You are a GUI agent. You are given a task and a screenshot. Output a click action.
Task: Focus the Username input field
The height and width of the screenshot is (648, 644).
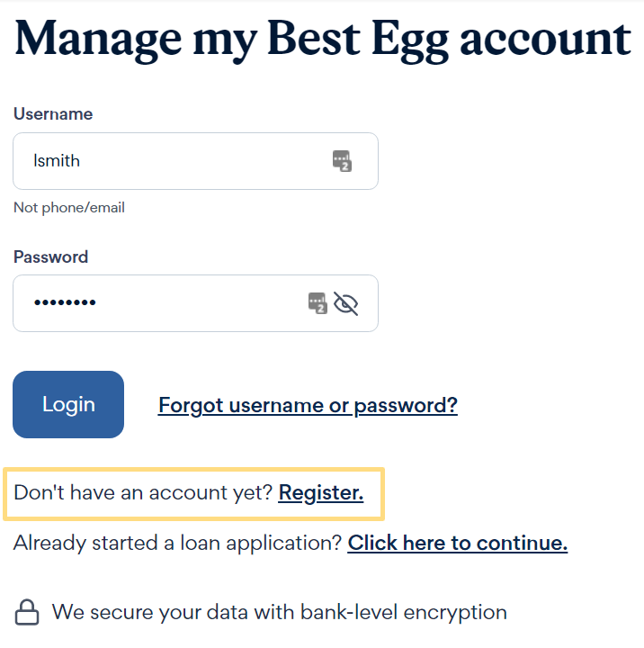[x=180, y=161]
